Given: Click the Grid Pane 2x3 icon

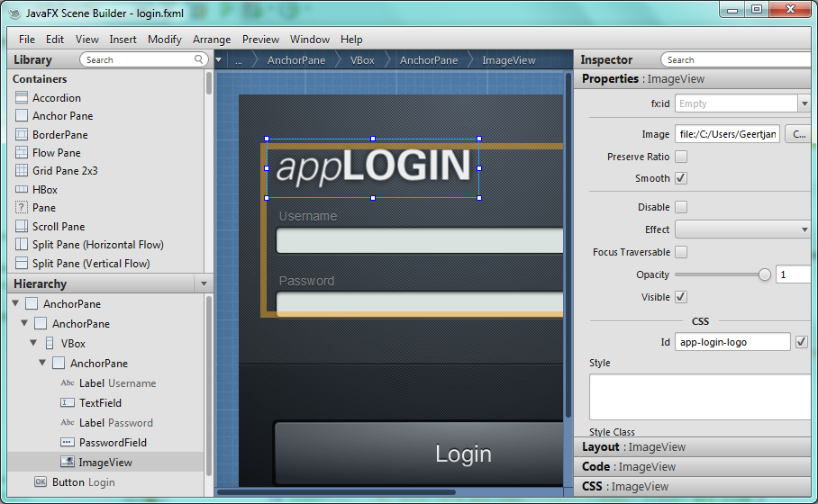Looking at the screenshot, I should click(x=23, y=171).
